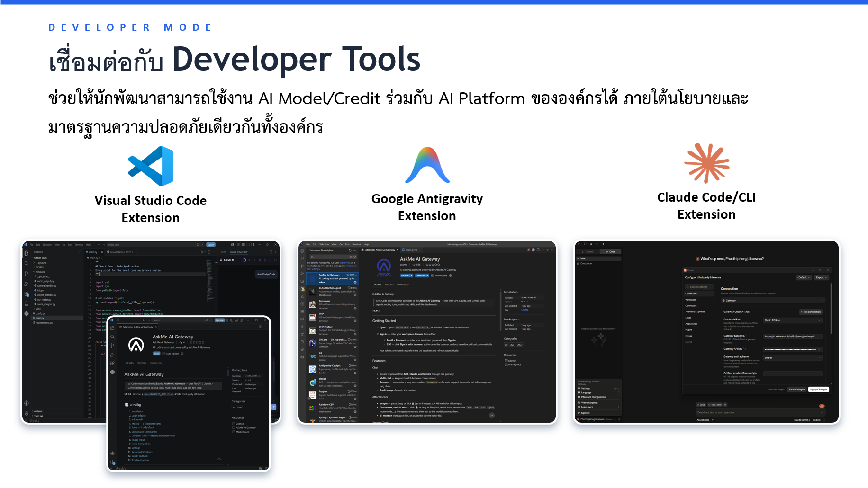Open the bearer auth scheme dropdown
This screenshot has width=868, height=488.
[793, 358]
